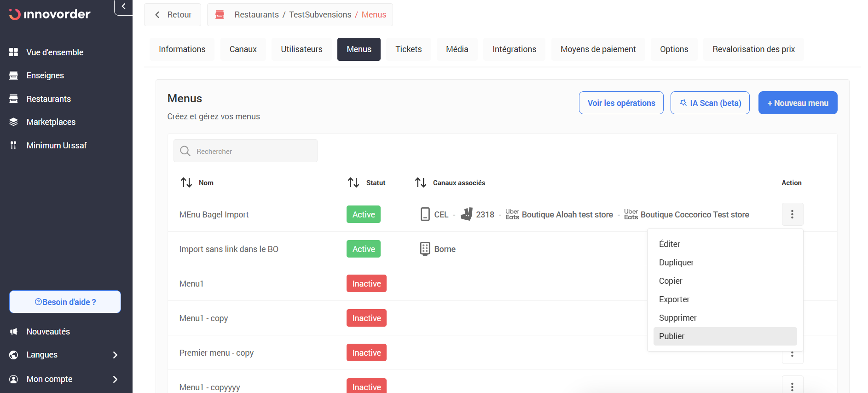The width and height of the screenshot is (868, 393).
Task: Click the Nouveau menu button
Action: click(x=798, y=103)
